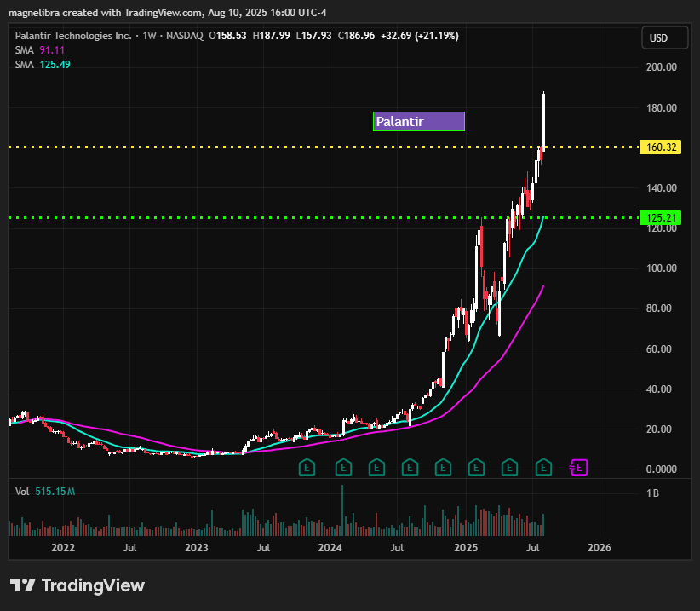Viewport: 700px width, 611px height.
Task: Click the 2026 time axis label
Action: 600,548
